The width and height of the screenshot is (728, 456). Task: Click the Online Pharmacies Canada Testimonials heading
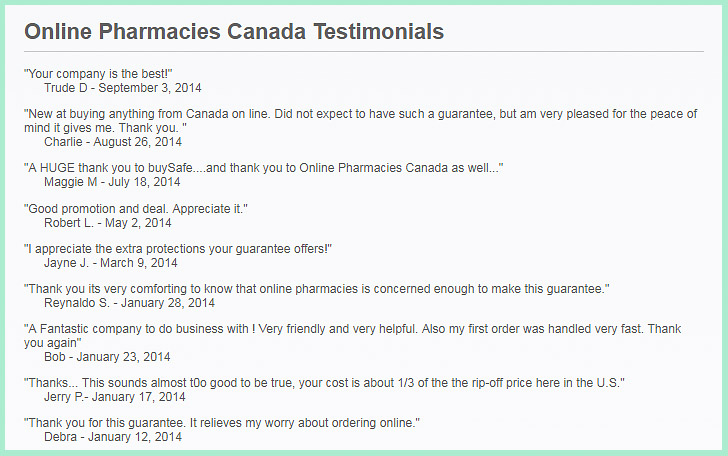coord(234,32)
